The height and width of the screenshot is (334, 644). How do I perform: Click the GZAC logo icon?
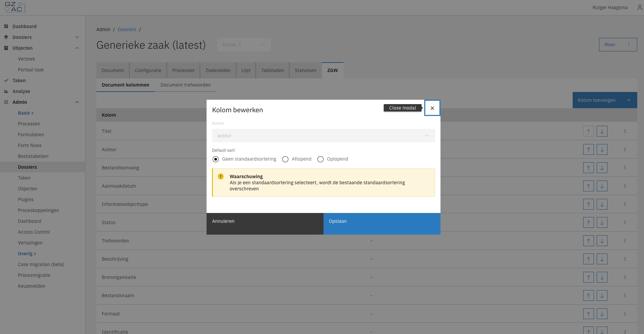14,7
